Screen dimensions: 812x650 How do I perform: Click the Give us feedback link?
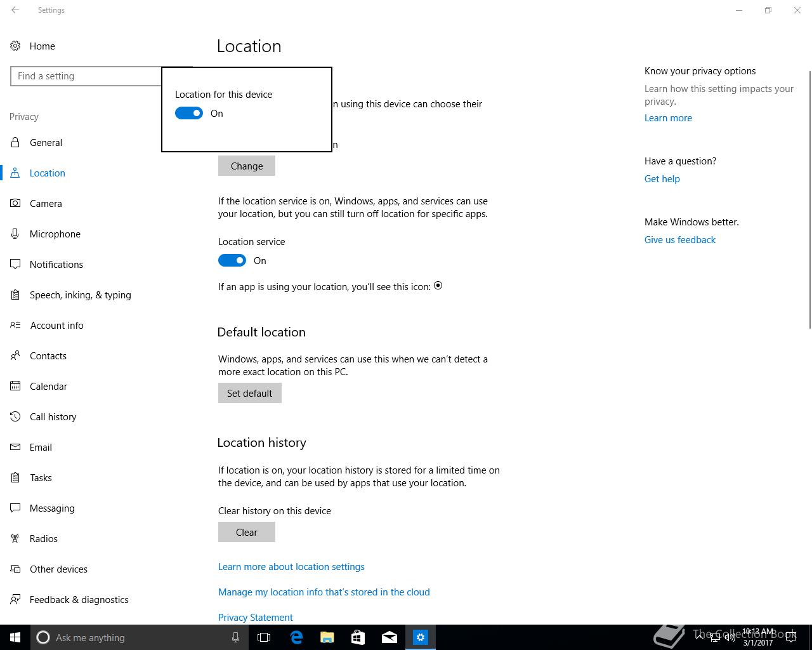[680, 239]
